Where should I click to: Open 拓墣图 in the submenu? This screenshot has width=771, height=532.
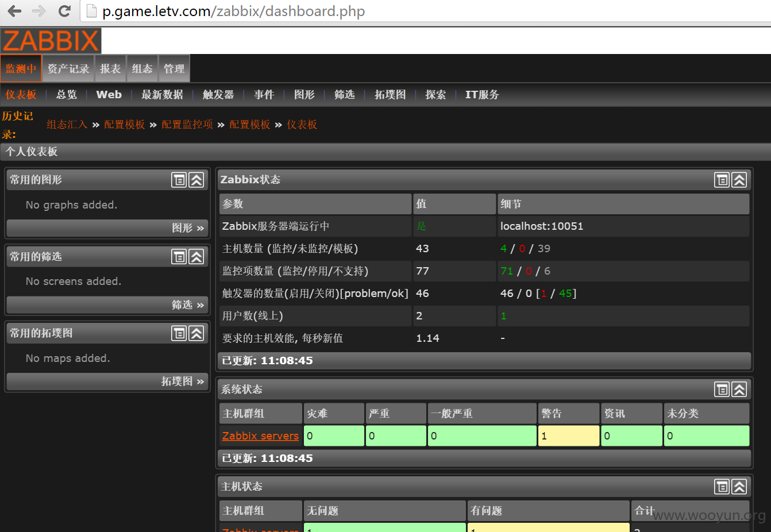(x=391, y=95)
